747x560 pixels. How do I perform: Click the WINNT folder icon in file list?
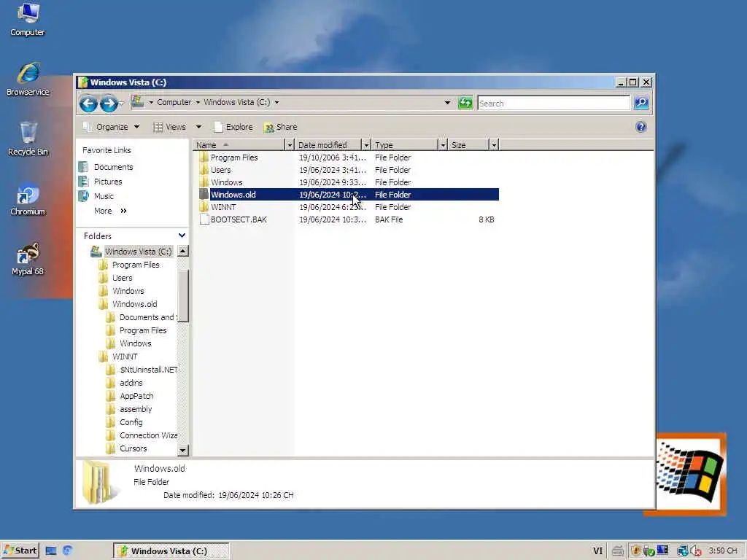pos(204,206)
